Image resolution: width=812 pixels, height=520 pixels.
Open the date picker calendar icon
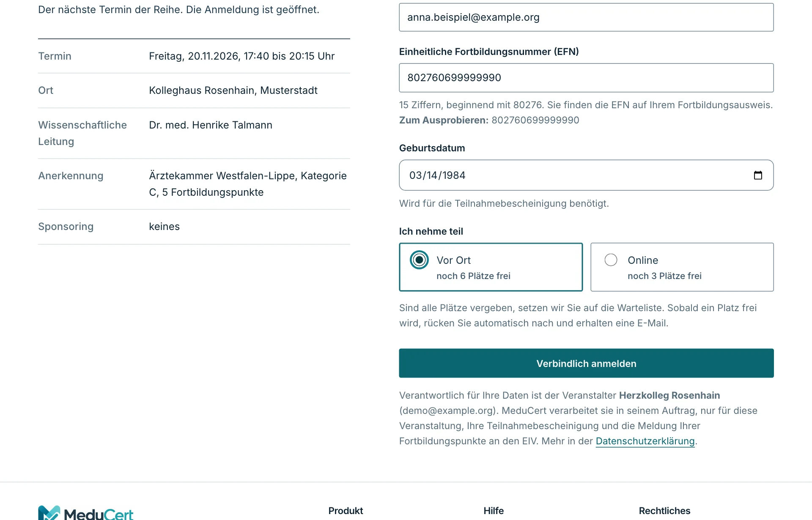click(758, 175)
